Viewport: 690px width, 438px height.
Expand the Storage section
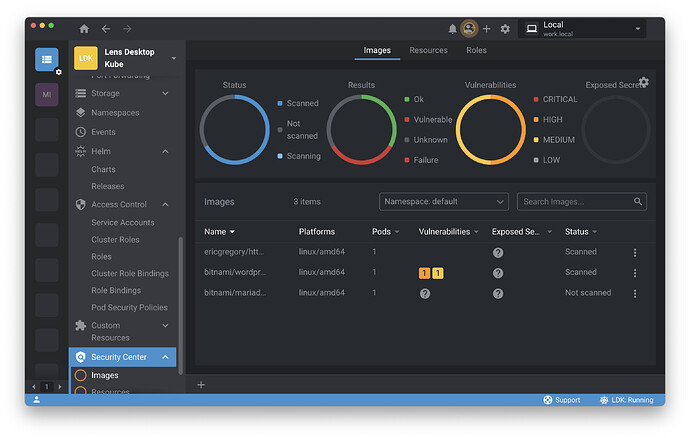coord(166,93)
